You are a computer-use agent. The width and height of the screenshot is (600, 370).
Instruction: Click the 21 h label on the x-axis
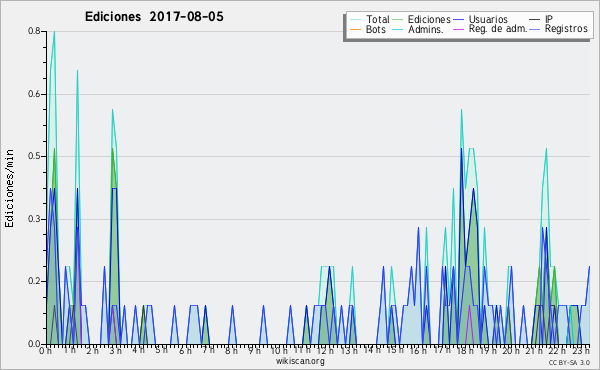point(534,350)
